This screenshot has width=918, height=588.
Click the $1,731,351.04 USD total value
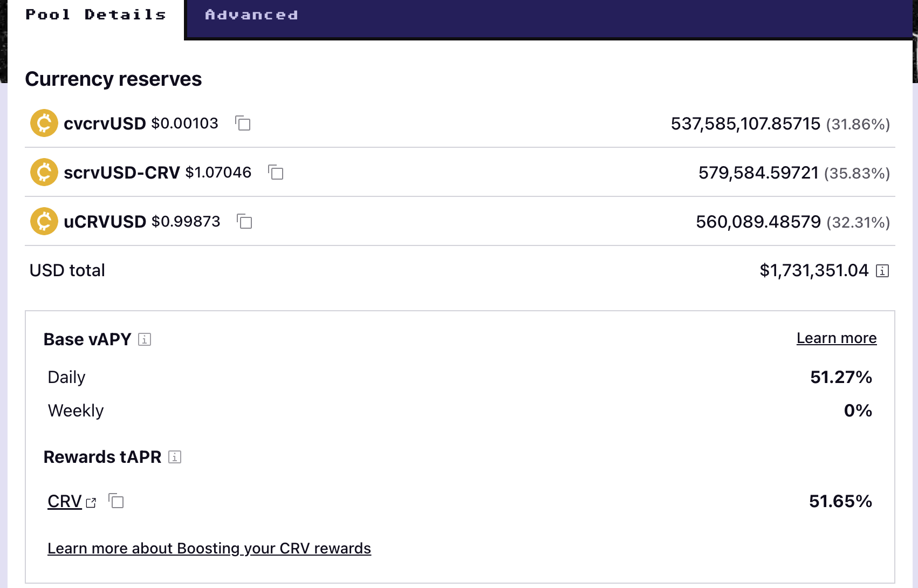pos(814,270)
